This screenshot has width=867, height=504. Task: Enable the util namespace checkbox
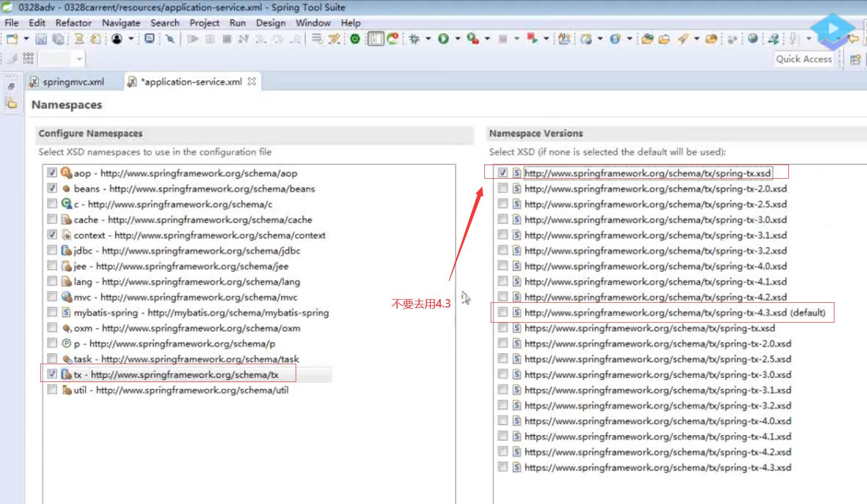pos(52,390)
